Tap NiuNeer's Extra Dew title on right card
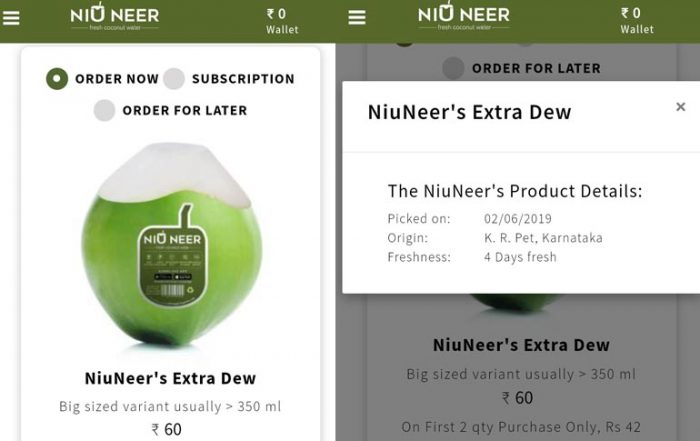The image size is (700, 441). (521, 345)
